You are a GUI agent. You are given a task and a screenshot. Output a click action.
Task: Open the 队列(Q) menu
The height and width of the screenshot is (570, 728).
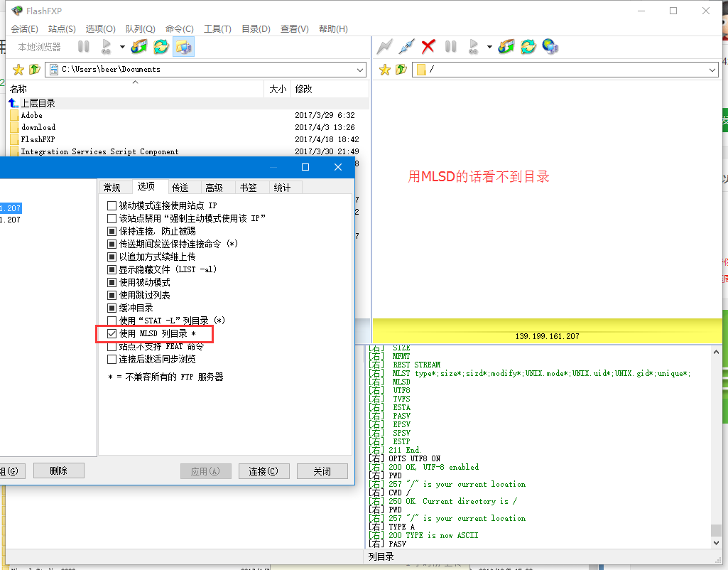[140, 29]
